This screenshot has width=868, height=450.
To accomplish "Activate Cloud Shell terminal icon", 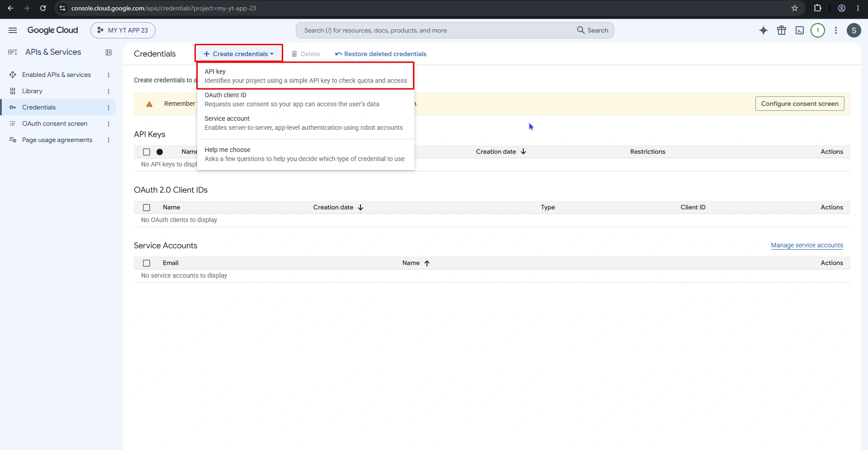I will [x=800, y=30].
